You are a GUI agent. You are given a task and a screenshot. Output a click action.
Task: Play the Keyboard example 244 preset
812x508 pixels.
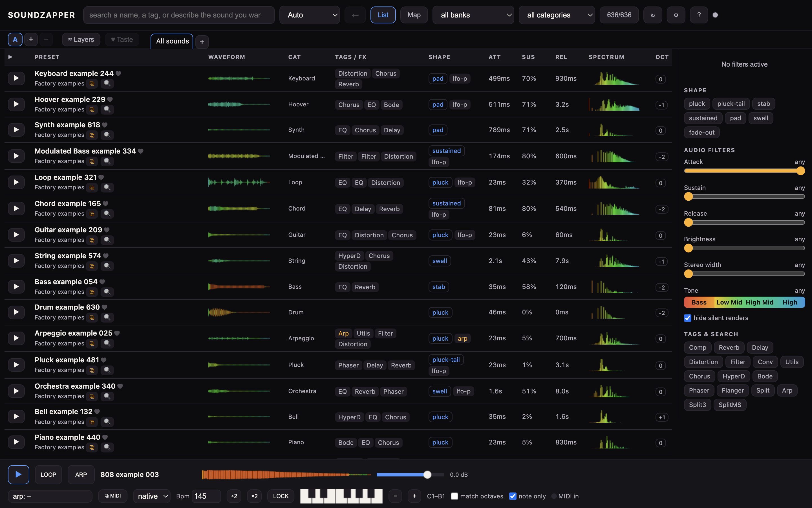pos(16,78)
